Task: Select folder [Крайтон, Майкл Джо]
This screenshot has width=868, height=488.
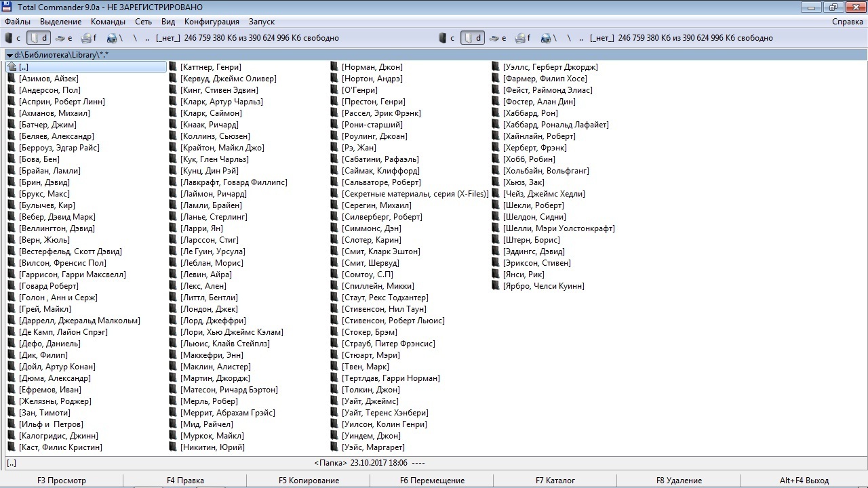Action: pyautogui.click(x=222, y=148)
